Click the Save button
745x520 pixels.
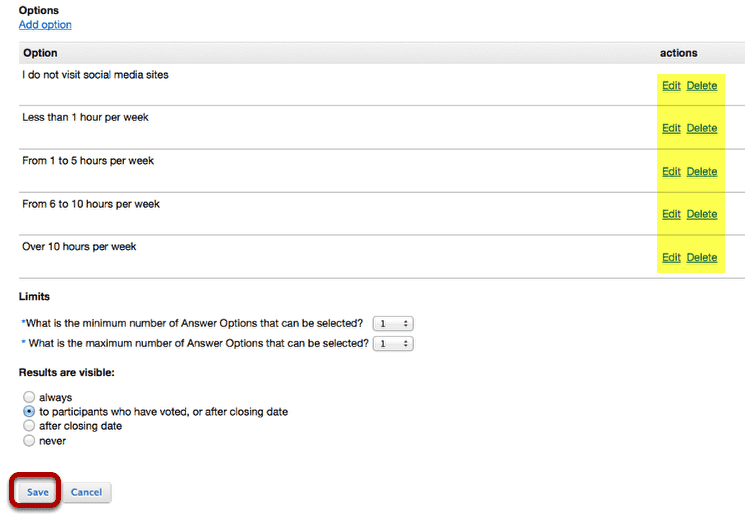pos(38,492)
